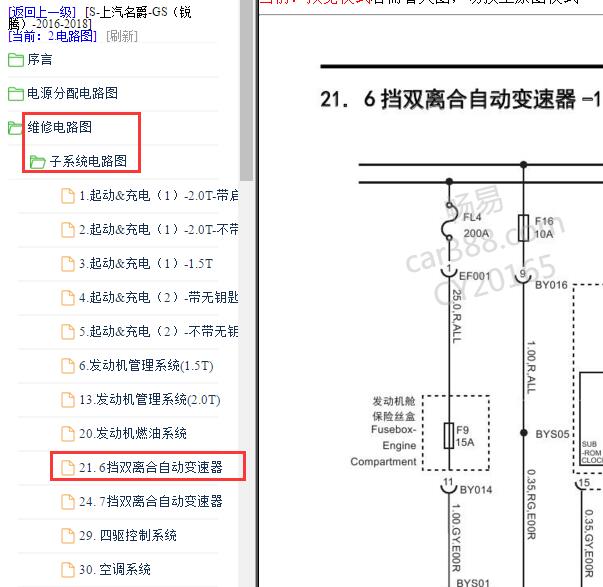Click the 当前: 2.电路图 link
Screen dimensions: 603x587
click(52, 36)
